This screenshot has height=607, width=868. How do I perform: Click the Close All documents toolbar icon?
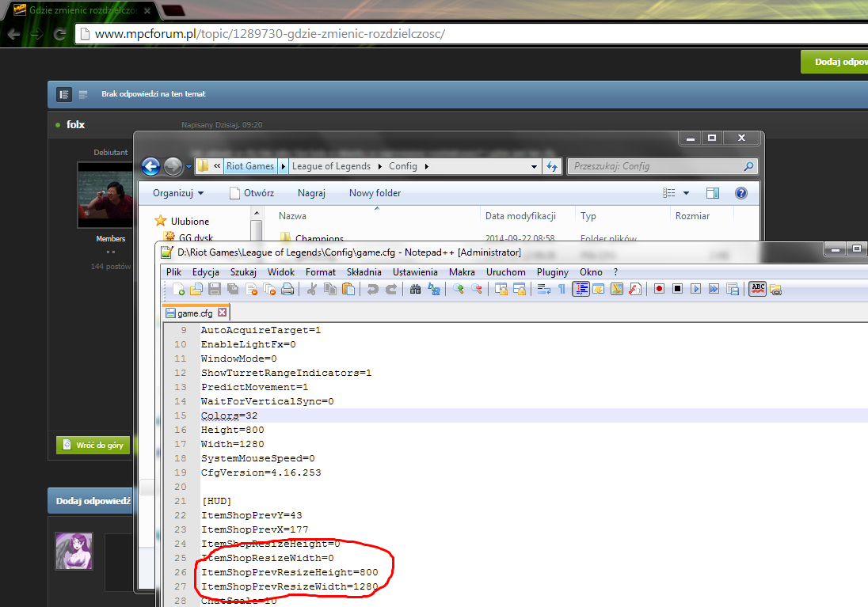click(269, 289)
